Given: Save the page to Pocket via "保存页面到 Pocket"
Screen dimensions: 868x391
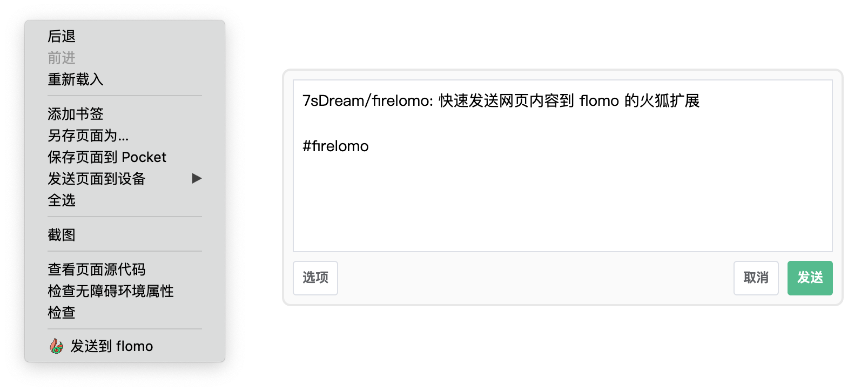Looking at the screenshot, I should click(106, 157).
